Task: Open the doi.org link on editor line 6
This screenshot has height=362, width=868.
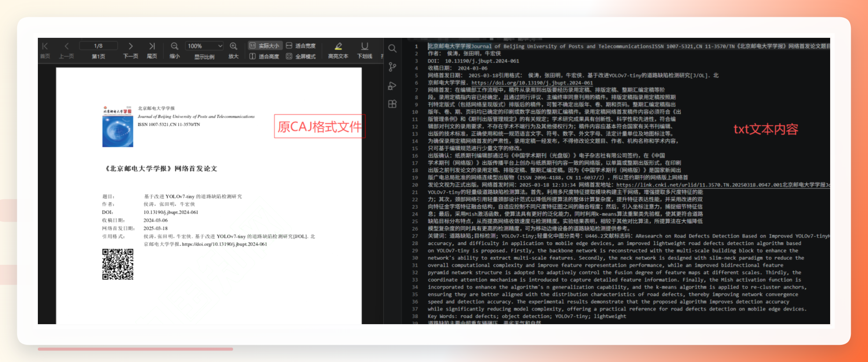Action: (x=532, y=83)
